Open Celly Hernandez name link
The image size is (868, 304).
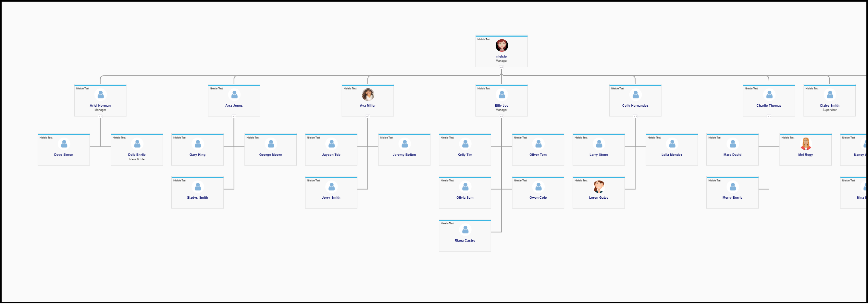pyautogui.click(x=635, y=106)
